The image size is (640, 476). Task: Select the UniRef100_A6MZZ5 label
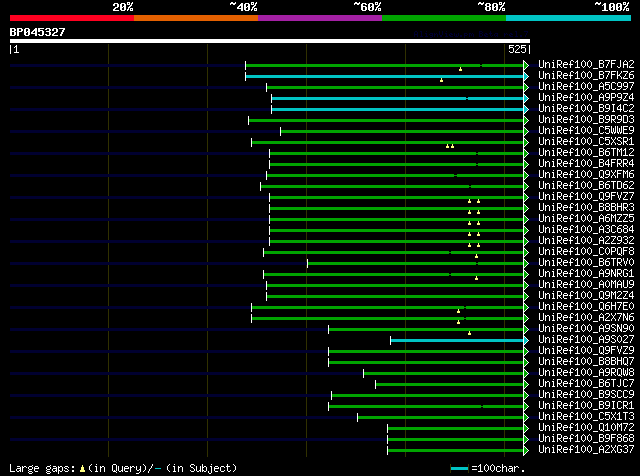[x=586, y=219]
